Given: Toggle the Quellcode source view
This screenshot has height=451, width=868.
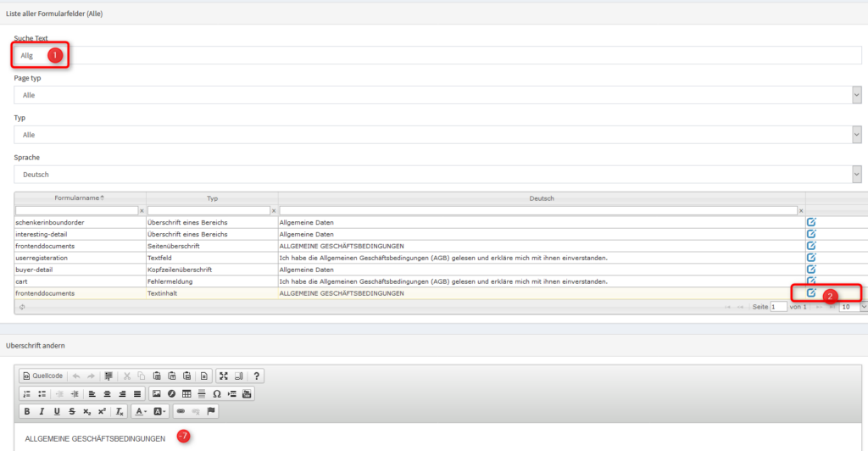Looking at the screenshot, I should pos(43,376).
